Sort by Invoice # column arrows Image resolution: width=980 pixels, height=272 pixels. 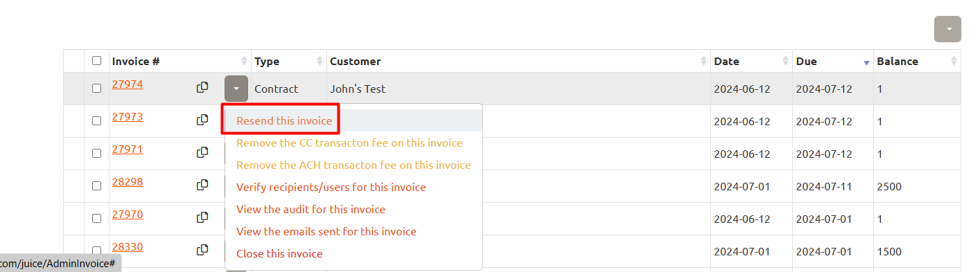(x=244, y=61)
